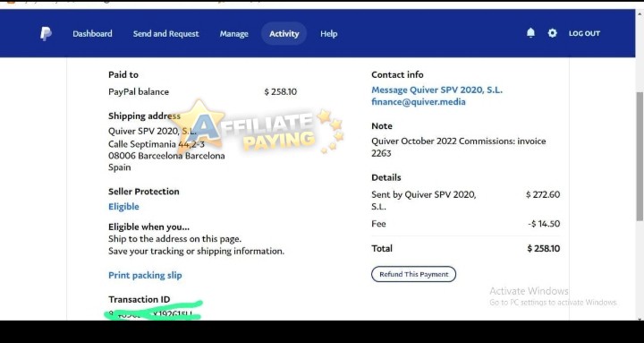Click Message Quiver SPV 2020, S.L. link
The width and height of the screenshot is (644, 343).
coord(436,90)
